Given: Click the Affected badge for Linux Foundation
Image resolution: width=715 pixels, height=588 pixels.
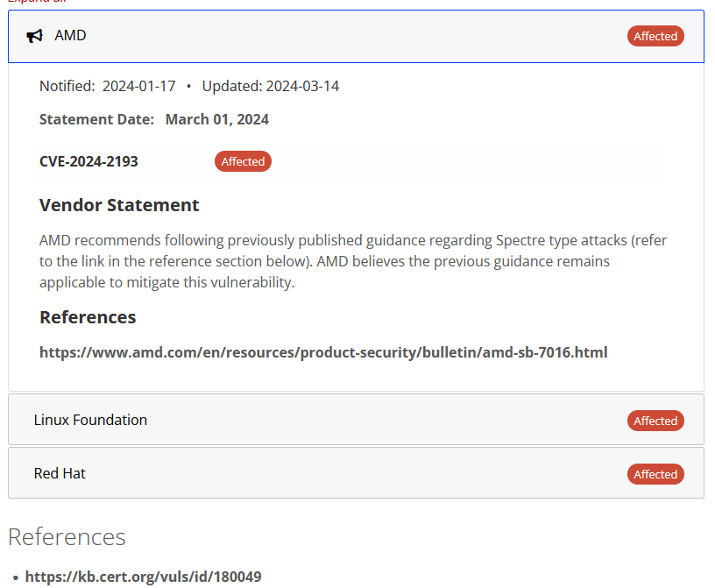Looking at the screenshot, I should tap(655, 421).
